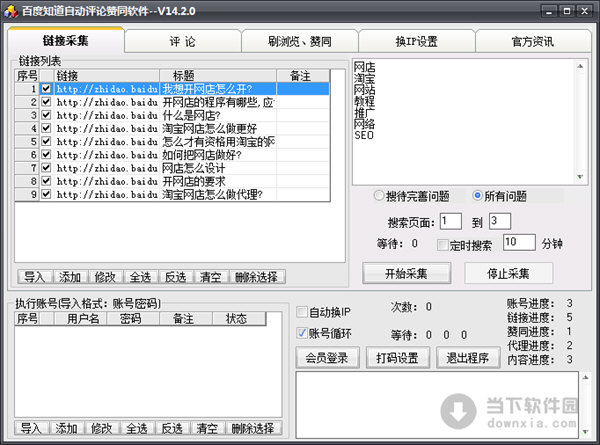Uncheck the checkbox in link row 7
Viewport: 600px width, 445px height.
pos(46,168)
